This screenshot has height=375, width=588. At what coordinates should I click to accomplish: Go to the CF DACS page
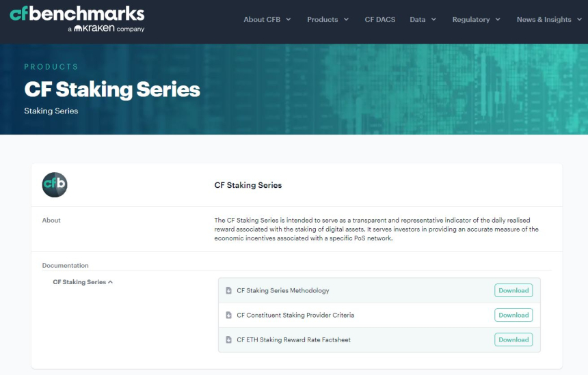(379, 20)
